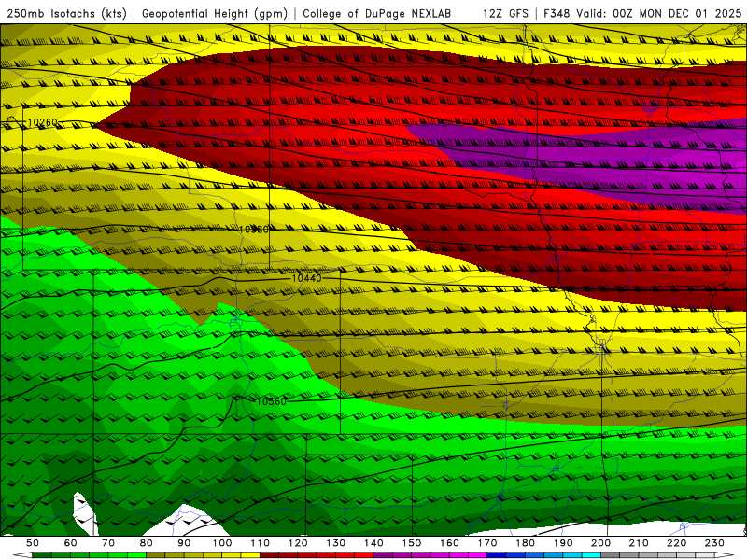Click the 'Geopotential Height (gpm)' header label
This screenshot has width=747, height=560.
click(x=215, y=13)
